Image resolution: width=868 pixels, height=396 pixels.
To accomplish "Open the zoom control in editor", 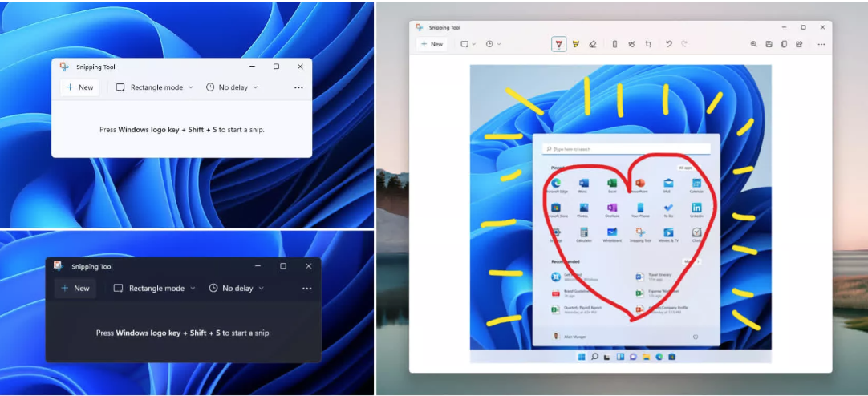I will pos(753,44).
